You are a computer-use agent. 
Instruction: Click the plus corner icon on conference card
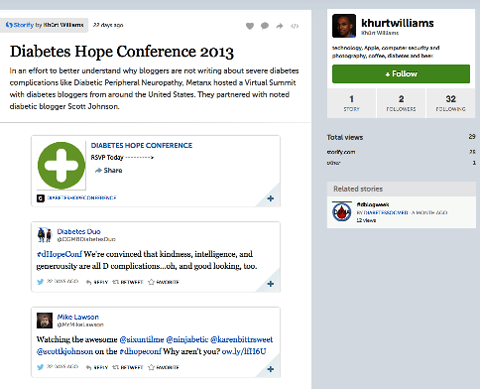coord(270,198)
